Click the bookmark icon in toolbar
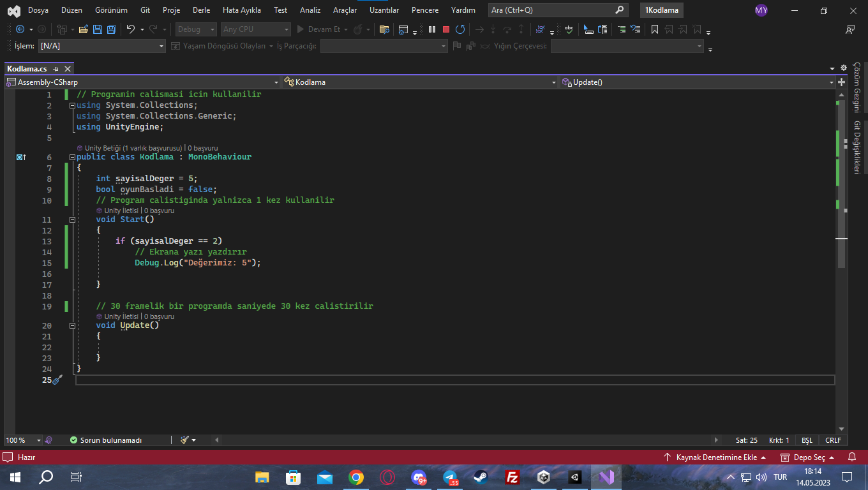Image resolution: width=868 pixels, height=490 pixels. [654, 29]
